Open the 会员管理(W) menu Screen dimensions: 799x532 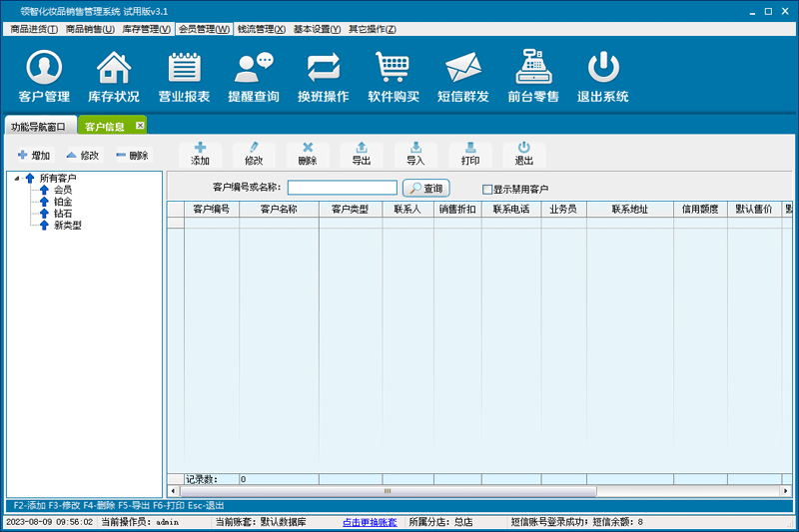pos(204,29)
